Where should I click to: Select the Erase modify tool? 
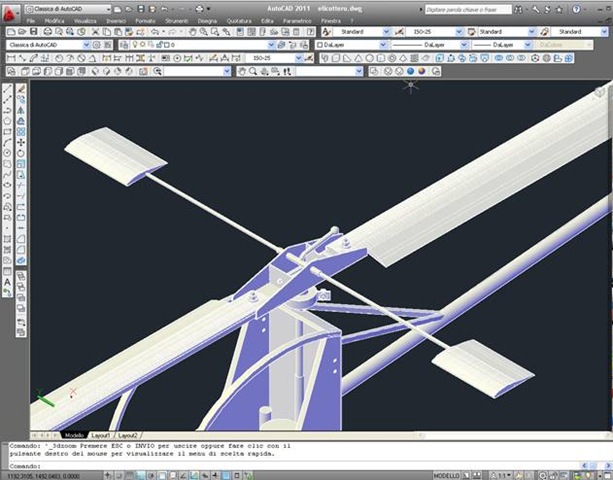(x=22, y=88)
